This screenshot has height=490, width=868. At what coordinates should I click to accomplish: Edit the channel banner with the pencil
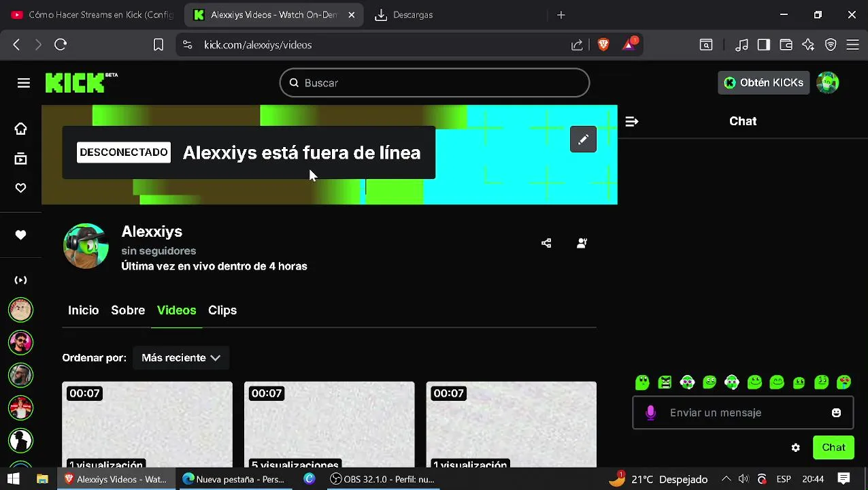[583, 140]
